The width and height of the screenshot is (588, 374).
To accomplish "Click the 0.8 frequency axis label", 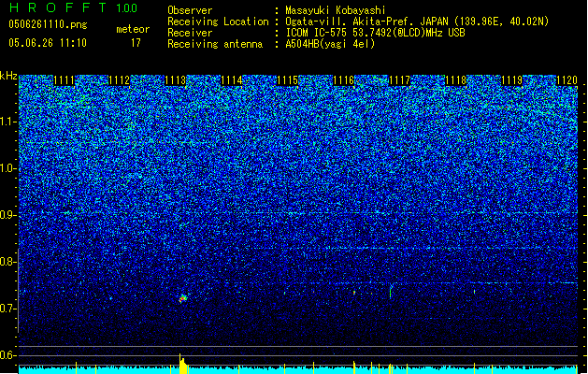I will [x=7, y=262].
